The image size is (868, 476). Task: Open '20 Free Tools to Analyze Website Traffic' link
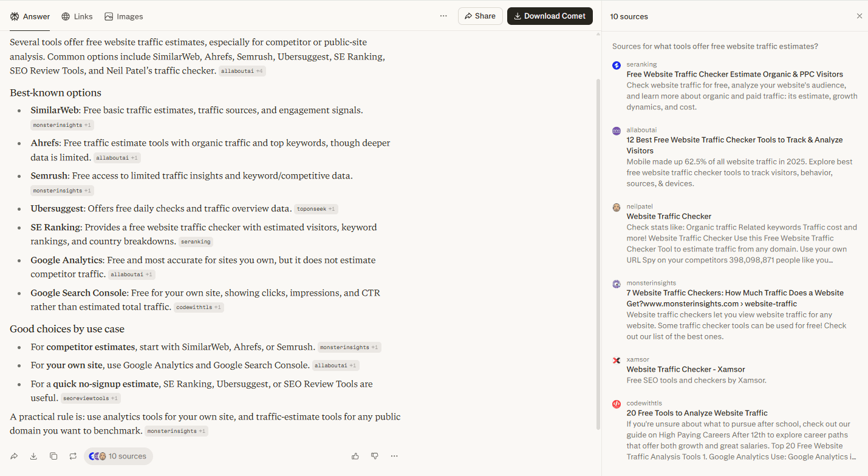click(697, 413)
